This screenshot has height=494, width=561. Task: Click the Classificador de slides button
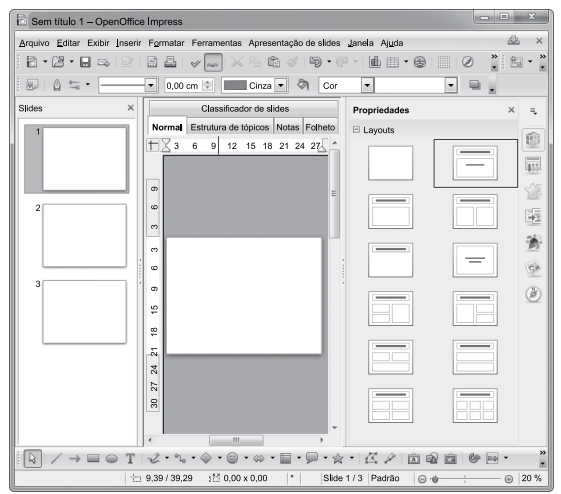coord(244,109)
